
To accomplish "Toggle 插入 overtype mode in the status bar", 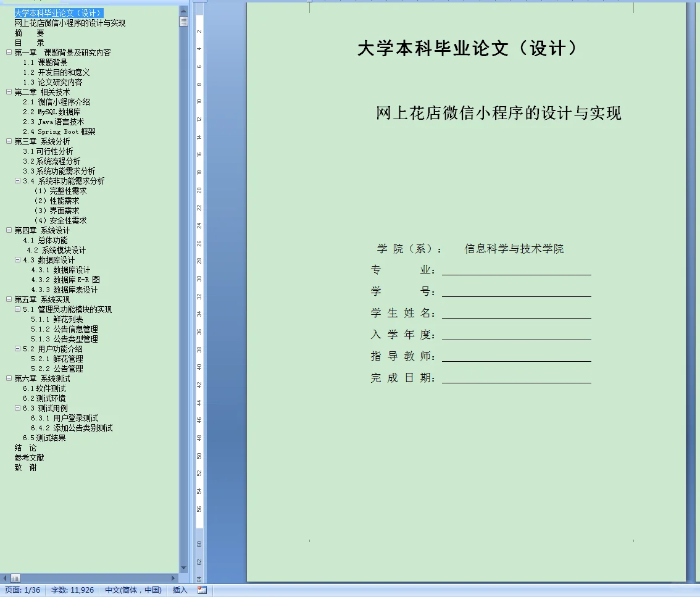I will tap(178, 590).
